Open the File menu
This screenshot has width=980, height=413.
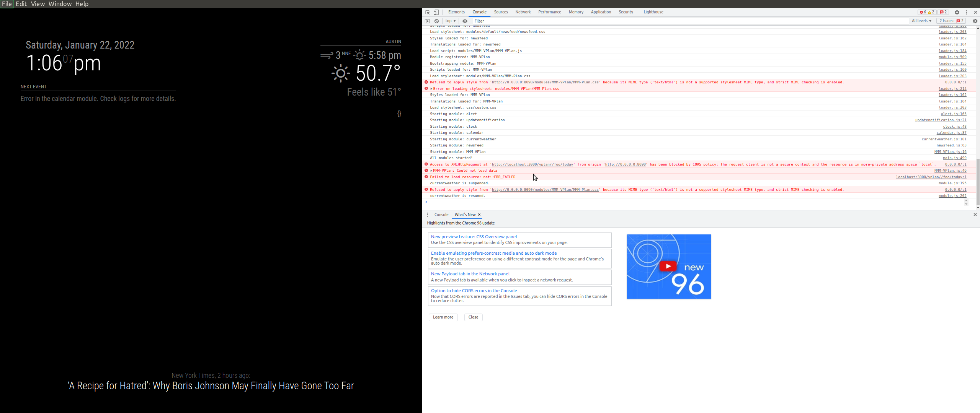[x=7, y=4]
